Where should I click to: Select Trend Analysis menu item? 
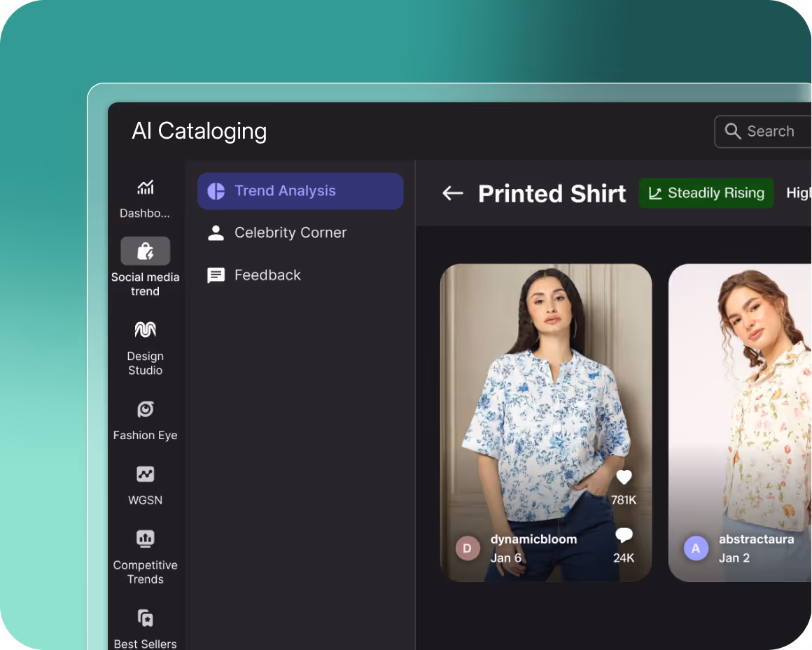(x=300, y=191)
